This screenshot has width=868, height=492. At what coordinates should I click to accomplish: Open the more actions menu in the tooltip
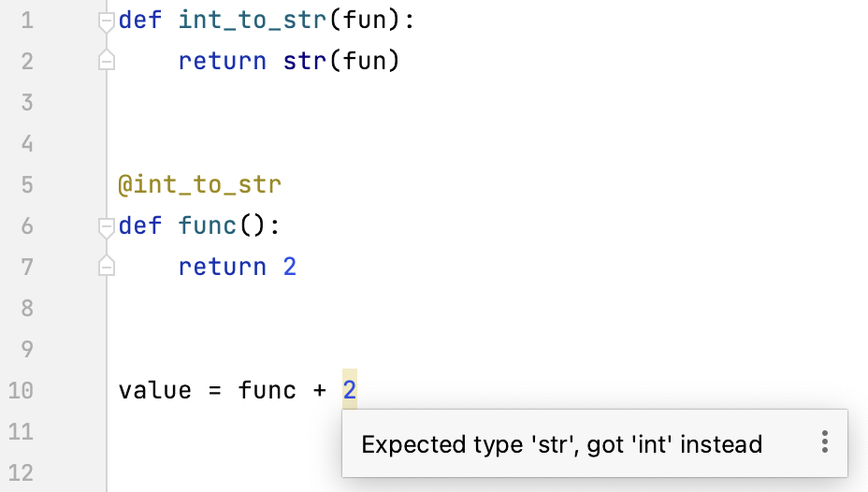(x=824, y=443)
